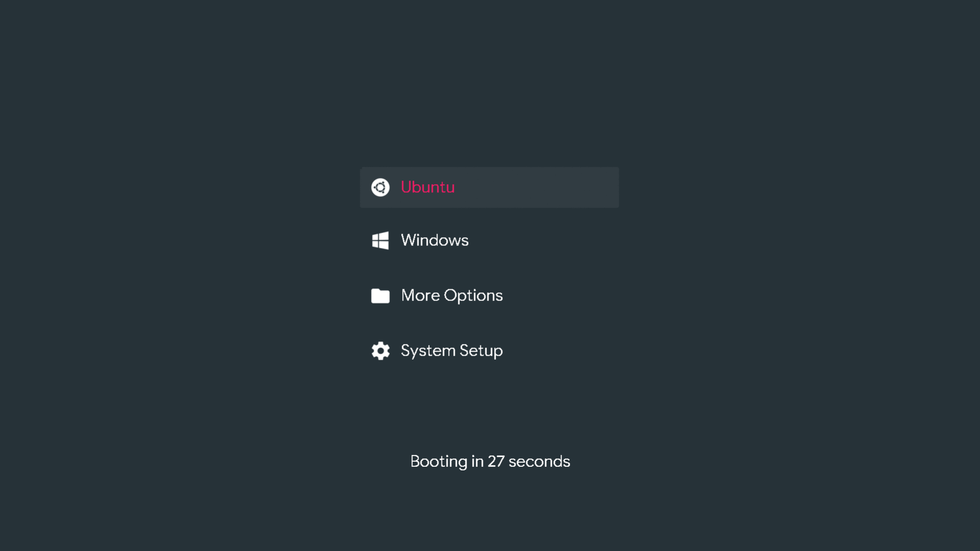Screen dimensions: 980x551
Task: Click the Windows logo icon
Action: point(380,240)
